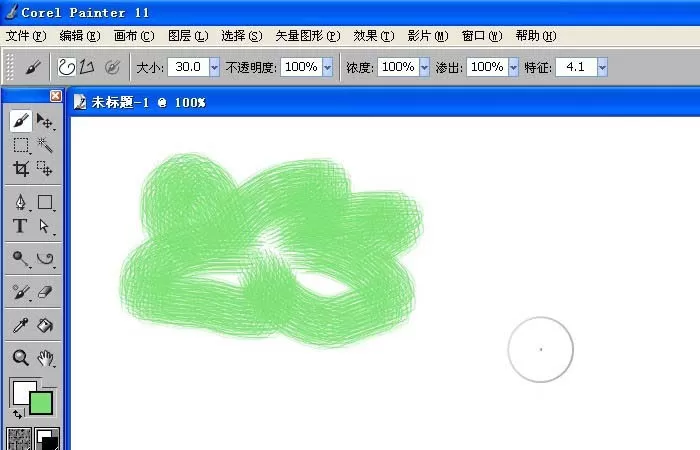Viewport: 700px width, 450px height.
Task: Open the black-and-white selector at toolbox bottom
Action: tap(46, 438)
